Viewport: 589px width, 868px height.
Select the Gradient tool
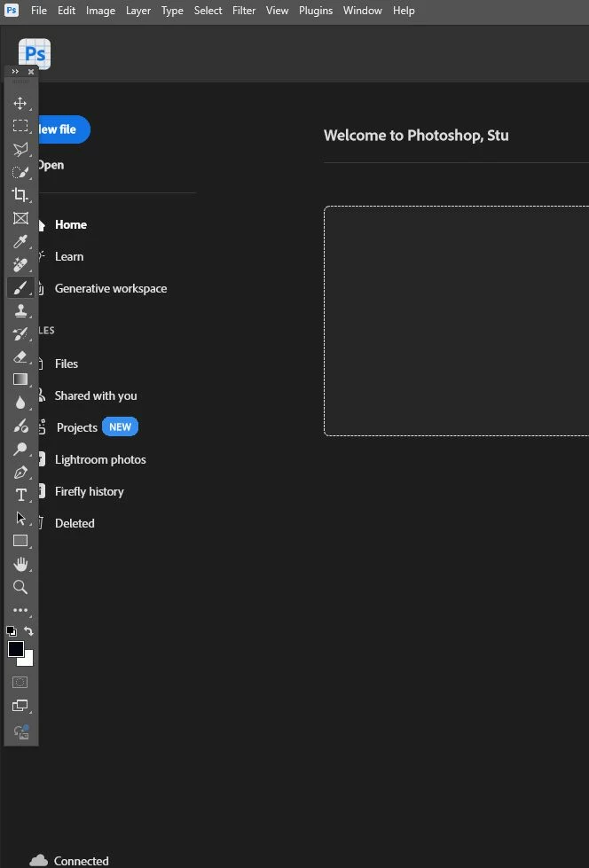pyautogui.click(x=20, y=379)
